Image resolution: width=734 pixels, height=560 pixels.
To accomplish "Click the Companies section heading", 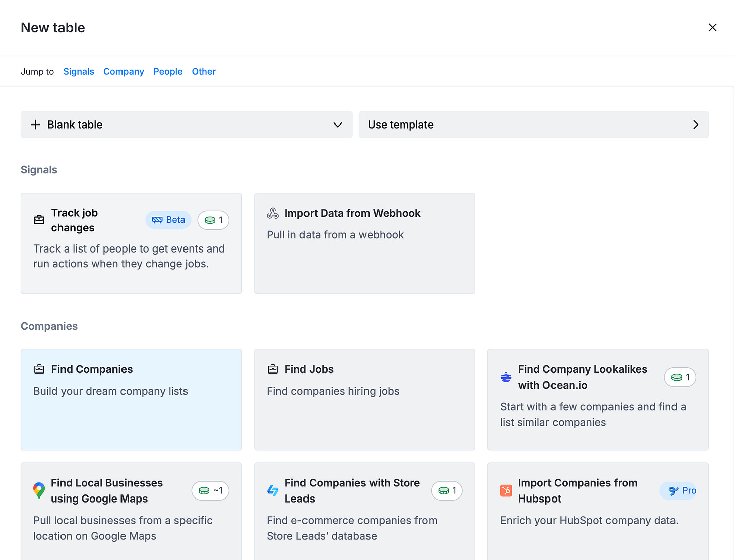I will coord(49,326).
